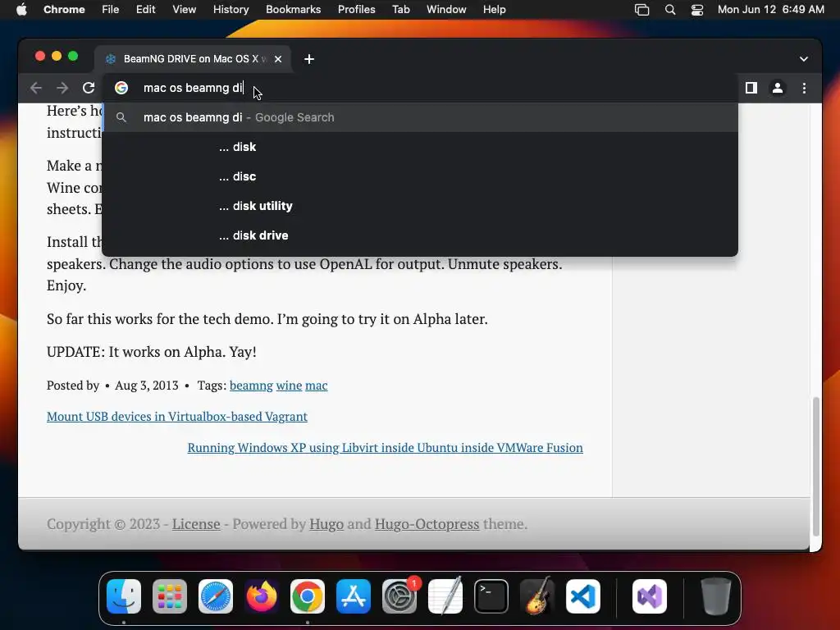The height and width of the screenshot is (630, 840).
Task: Open Spotlight search in the menu bar
Action: tap(669, 9)
